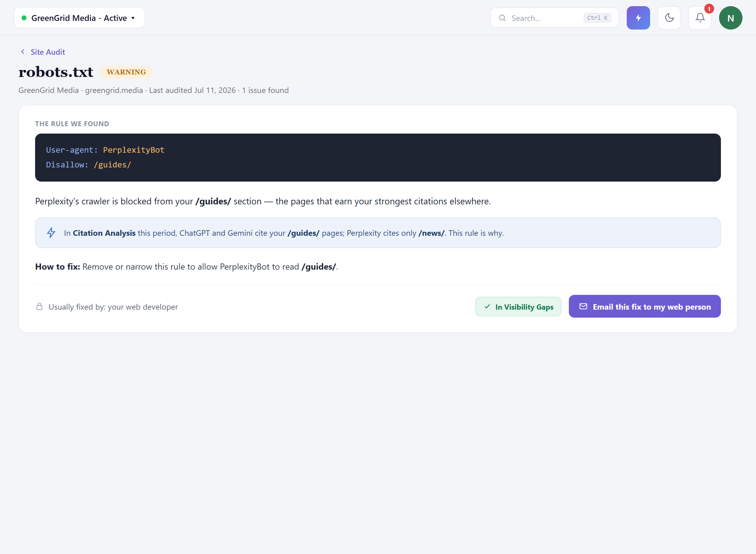The image size is (756, 554).
Task: Click the Ctrl K shortcut hint
Action: [x=597, y=18]
